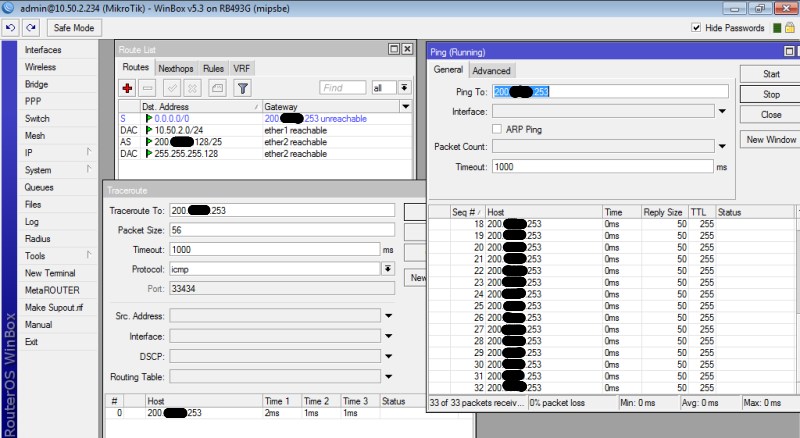Open the Interfaces menu
Viewport: 800px width, 438px height.
click(43, 50)
